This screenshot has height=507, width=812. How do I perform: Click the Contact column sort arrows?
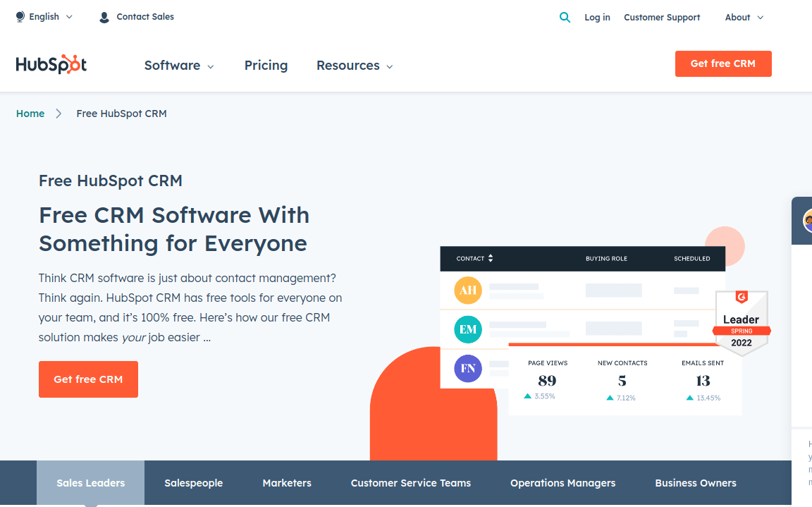pyautogui.click(x=491, y=258)
